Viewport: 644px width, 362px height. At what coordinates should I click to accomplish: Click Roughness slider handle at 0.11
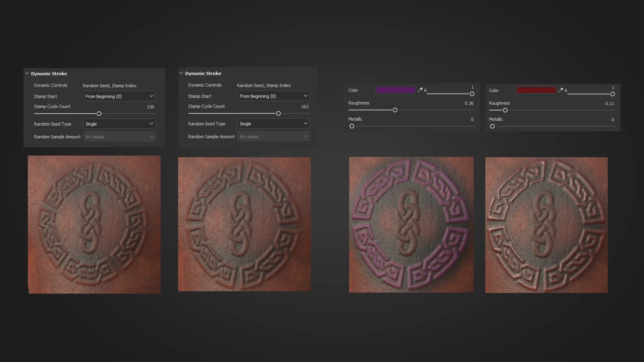[505, 110]
